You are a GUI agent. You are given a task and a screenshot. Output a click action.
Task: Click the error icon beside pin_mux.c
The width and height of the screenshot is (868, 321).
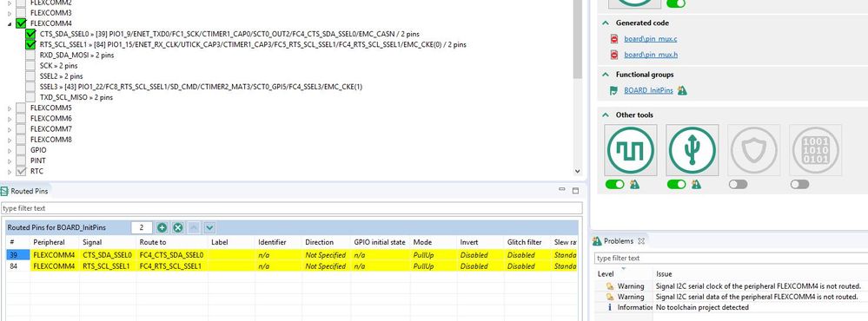pos(614,39)
